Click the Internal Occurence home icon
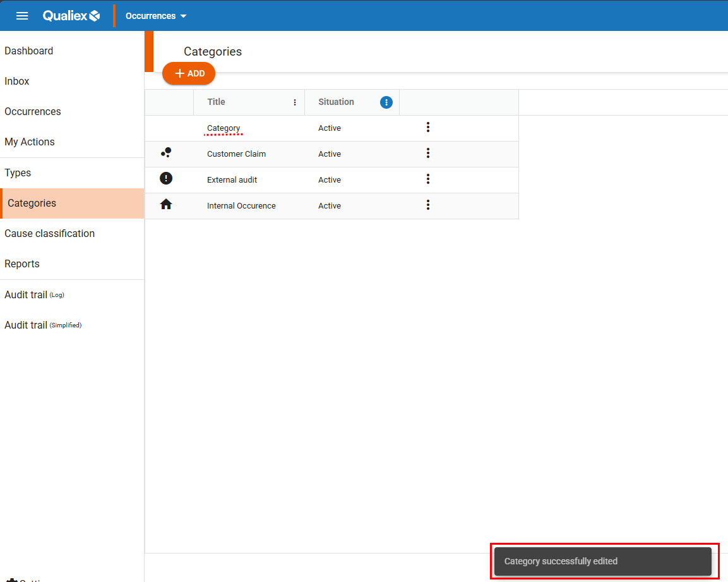 pos(166,205)
